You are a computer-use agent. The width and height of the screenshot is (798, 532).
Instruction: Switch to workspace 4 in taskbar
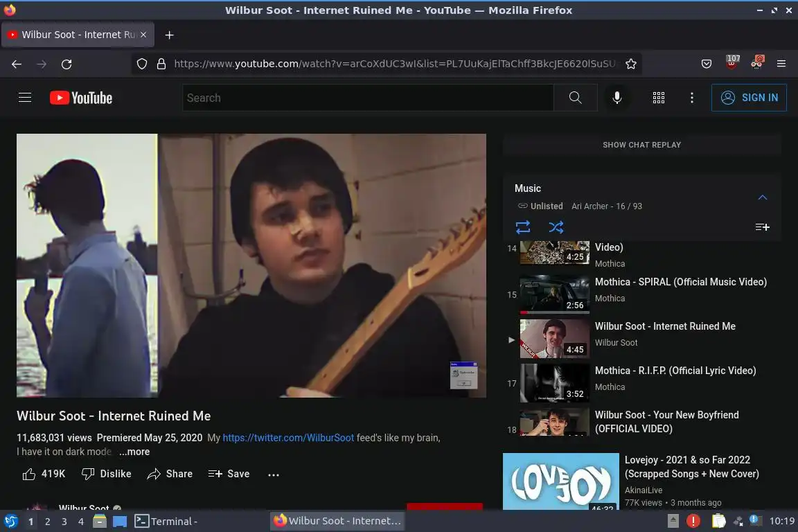point(81,522)
